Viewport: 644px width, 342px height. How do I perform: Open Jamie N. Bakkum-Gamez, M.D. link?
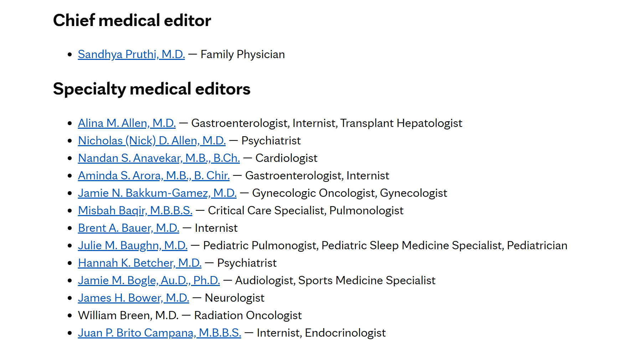157,193
